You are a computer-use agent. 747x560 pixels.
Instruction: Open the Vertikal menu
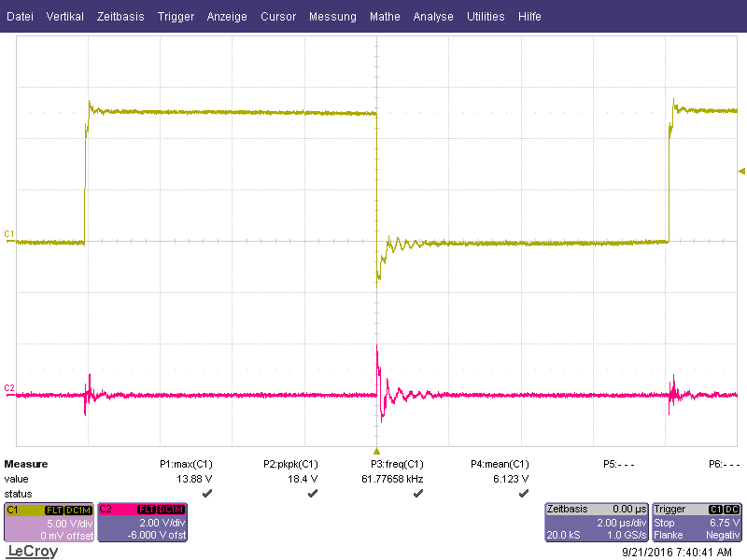click(x=64, y=17)
